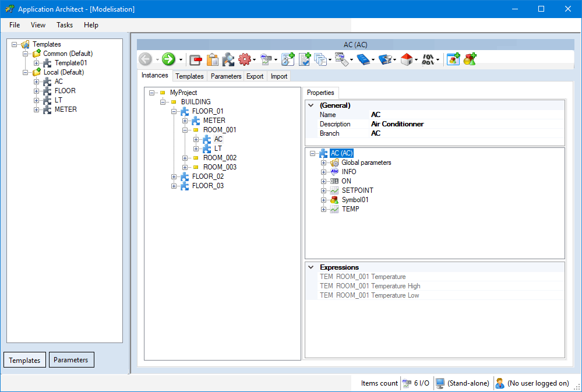Click the stacked documents copy icon
582x392 pixels.
point(320,59)
